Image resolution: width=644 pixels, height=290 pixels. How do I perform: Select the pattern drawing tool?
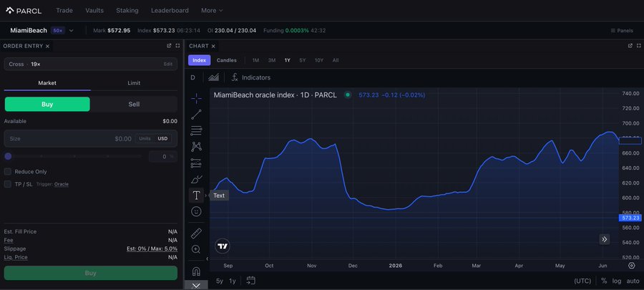click(x=196, y=147)
